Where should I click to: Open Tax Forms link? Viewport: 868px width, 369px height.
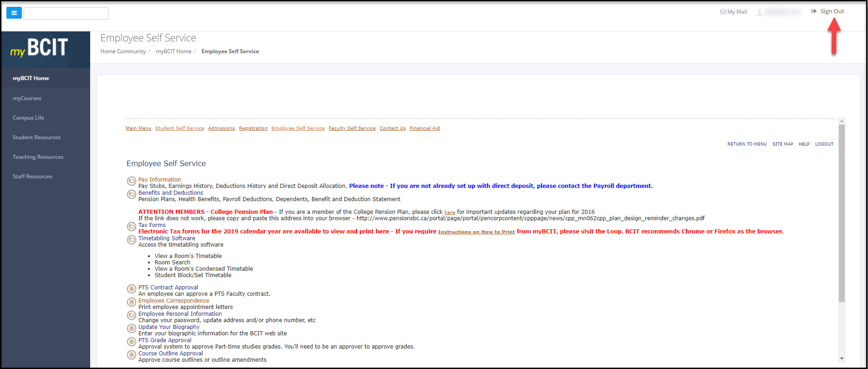pos(152,225)
